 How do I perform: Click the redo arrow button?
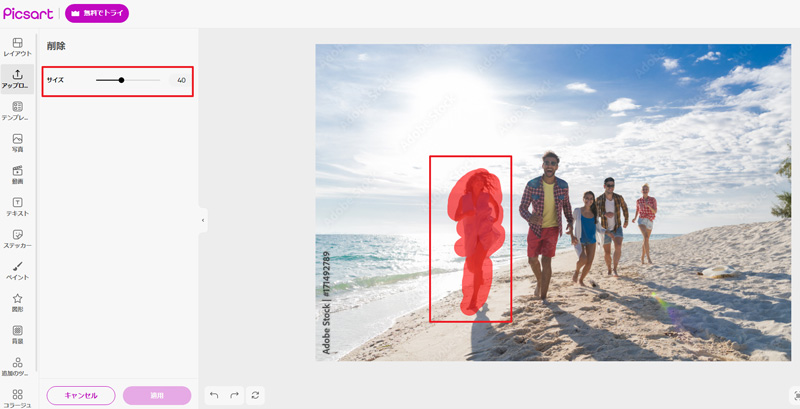point(235,395)
